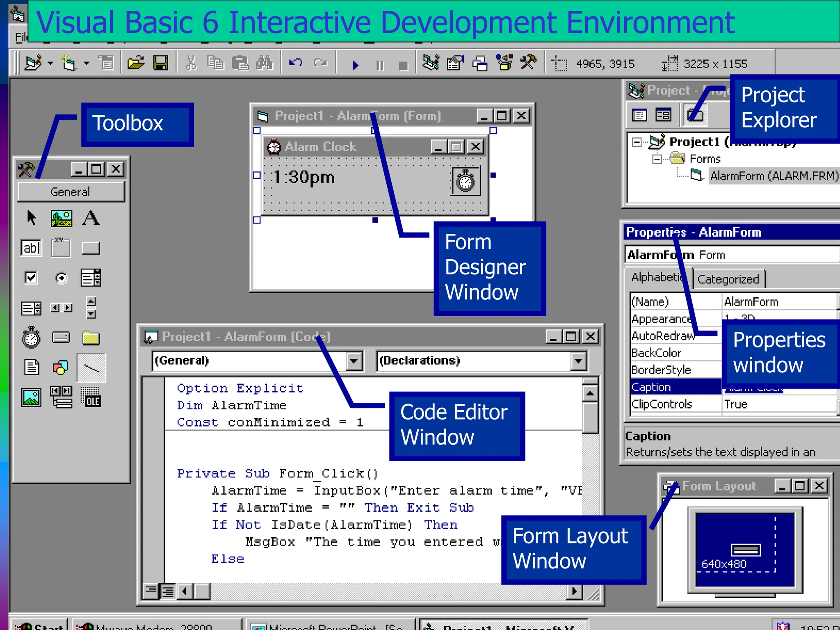Switch to the Alphabetic properties tab
Viewport: 840px width, 630px height.
click(658, 277)
